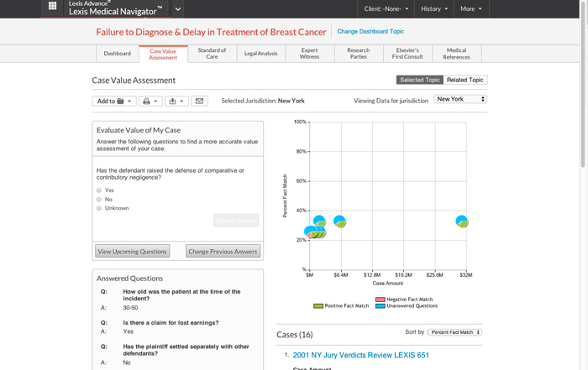Go to the Legal Analysis tab
The width and height of the screenshot is (588, 370).
261,54
